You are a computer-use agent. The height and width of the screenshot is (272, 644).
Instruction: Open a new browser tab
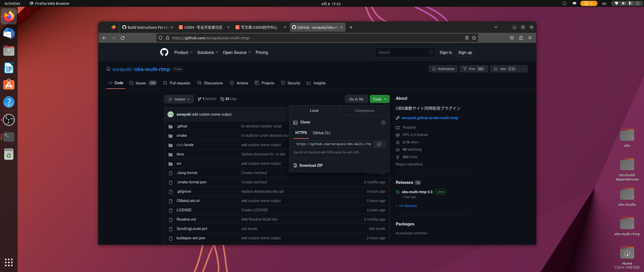coord(351,27)
